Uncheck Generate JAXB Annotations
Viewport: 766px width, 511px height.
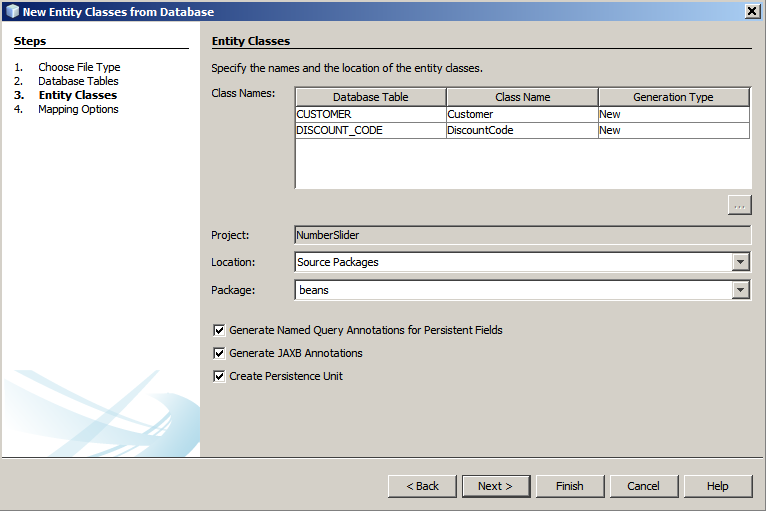pos(219,353)
